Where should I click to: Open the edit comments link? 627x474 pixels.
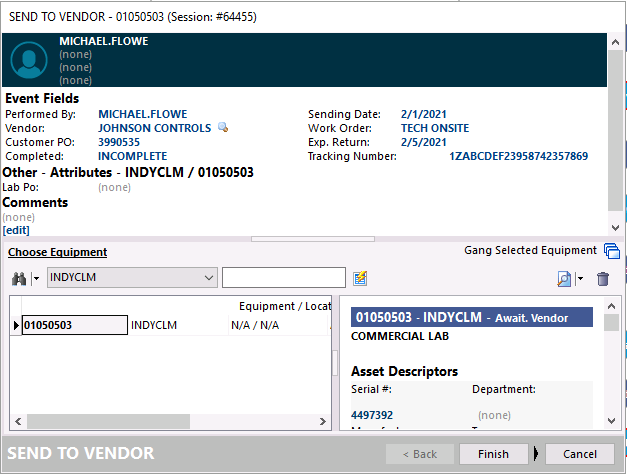point(16,230)
